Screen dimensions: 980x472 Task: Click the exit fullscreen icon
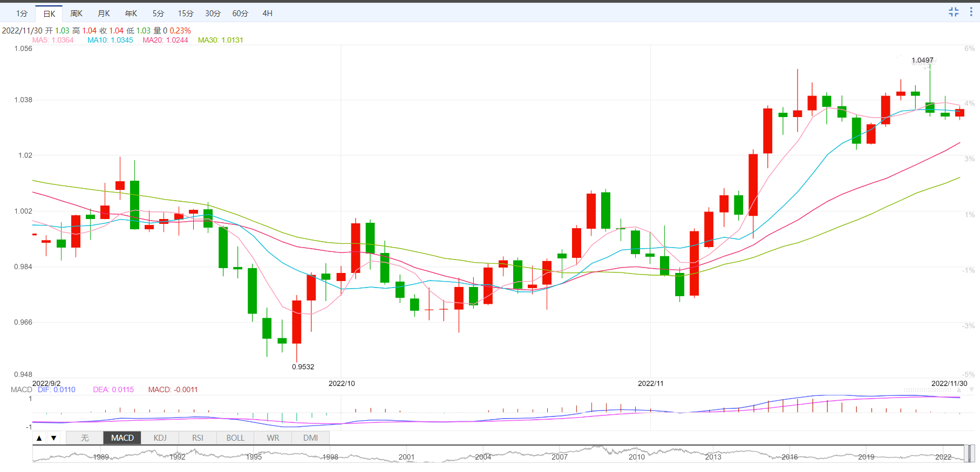pos(954,12)
